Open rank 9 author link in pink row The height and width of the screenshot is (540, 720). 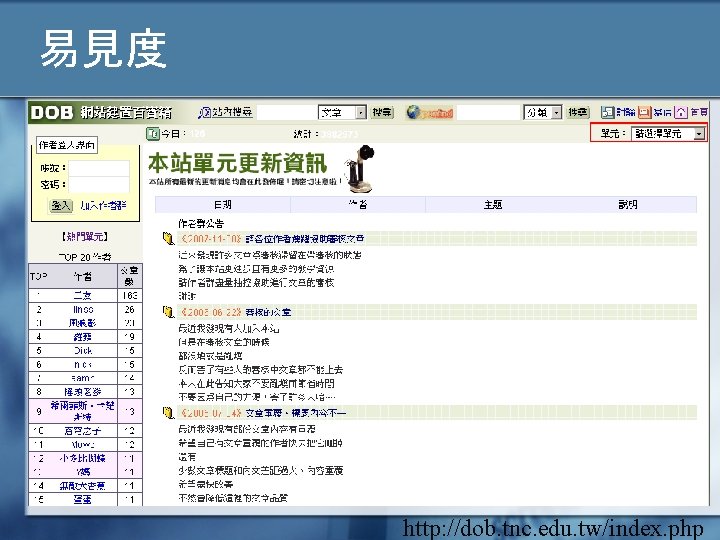[83, 411]
